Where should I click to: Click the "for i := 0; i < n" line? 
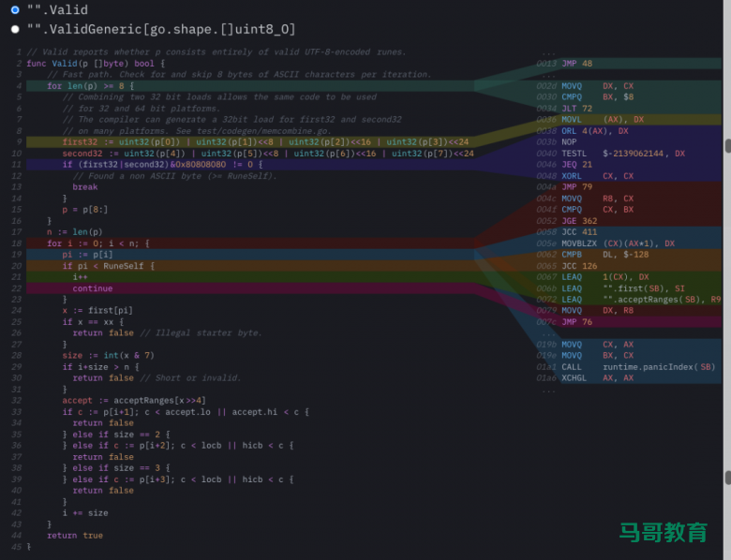pyautogui.click(x=97, y=243)
